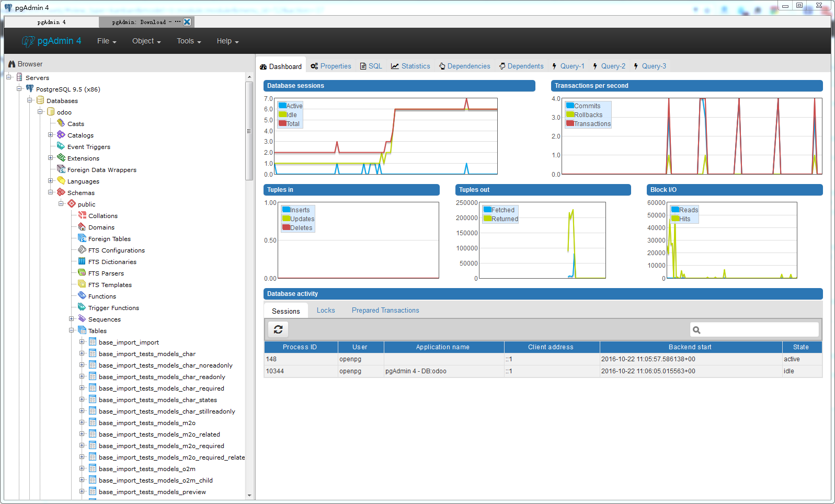Show the Locks activity tab
This screenshot has width=835, height=504.
pos(326,311)
